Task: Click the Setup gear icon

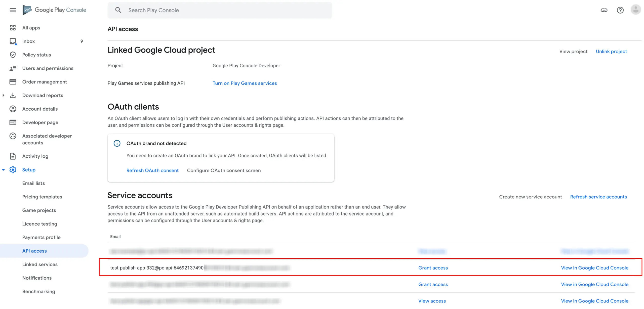Action: [13, 170]
